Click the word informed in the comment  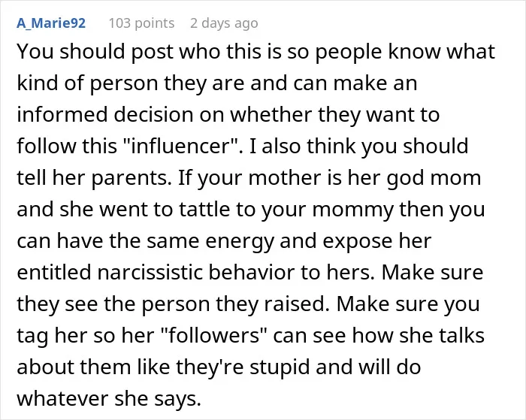[62, 115]
